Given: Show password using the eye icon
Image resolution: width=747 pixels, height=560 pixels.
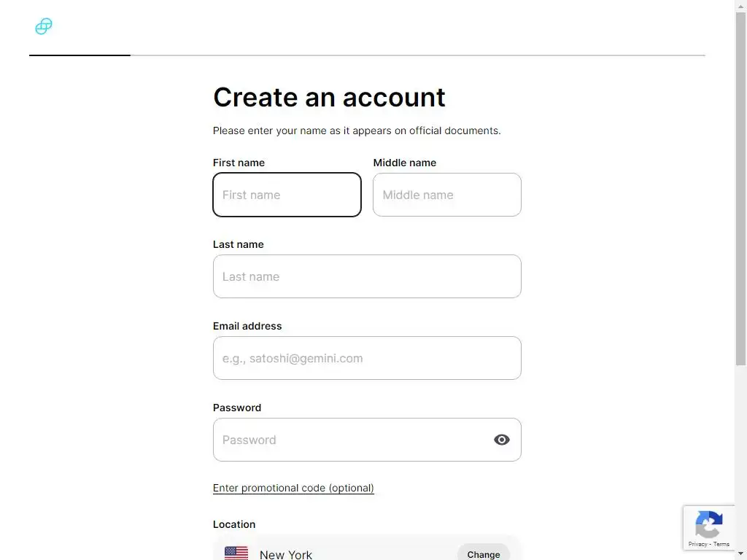Looking at the screenshot, I should pos(502,440).
